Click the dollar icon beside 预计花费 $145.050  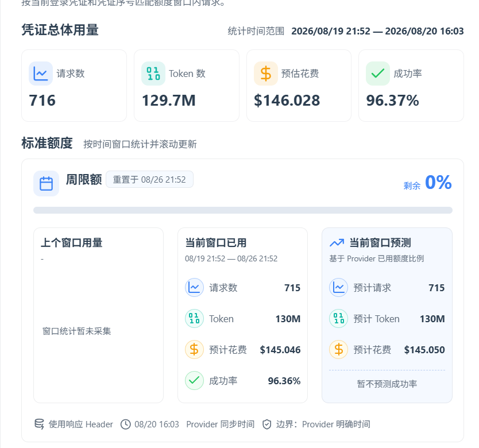pyautogui.click(x=338, y=349)
